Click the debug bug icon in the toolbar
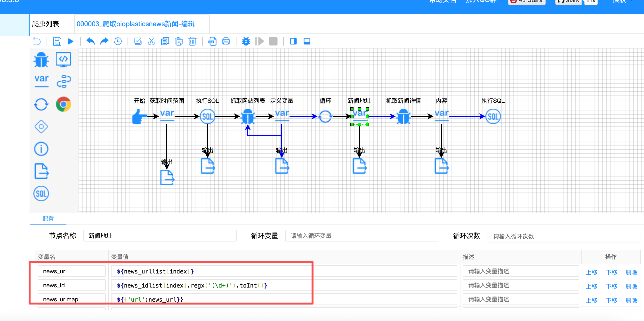Screen dimensions: 644x321 coord(246,41)
